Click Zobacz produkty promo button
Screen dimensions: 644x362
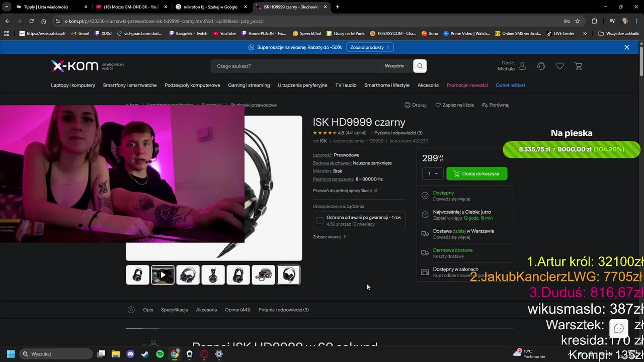point(370,47)
